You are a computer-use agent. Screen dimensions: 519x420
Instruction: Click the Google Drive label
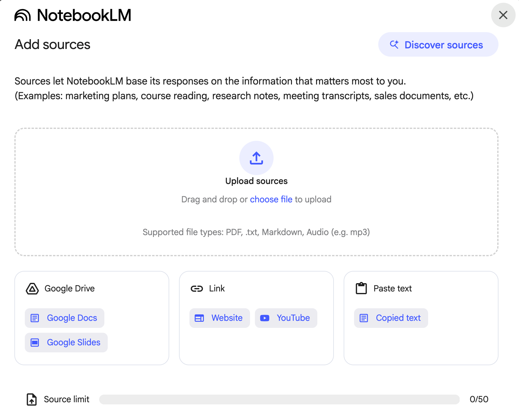[x=69, y=288]
